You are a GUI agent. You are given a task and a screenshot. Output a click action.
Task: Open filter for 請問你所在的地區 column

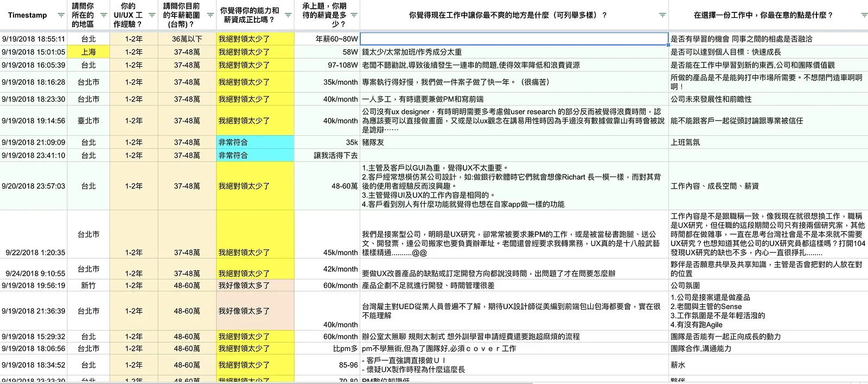click(104, 15)
